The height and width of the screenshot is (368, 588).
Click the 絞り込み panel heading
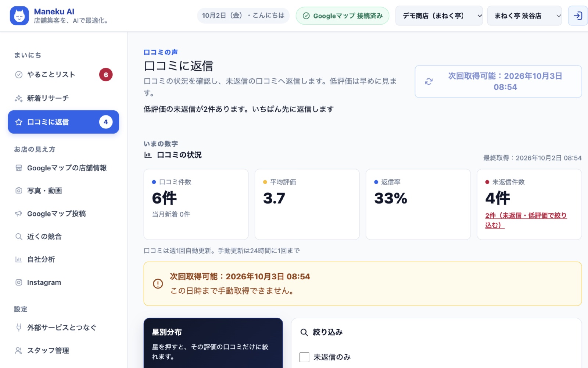[327, 332]
